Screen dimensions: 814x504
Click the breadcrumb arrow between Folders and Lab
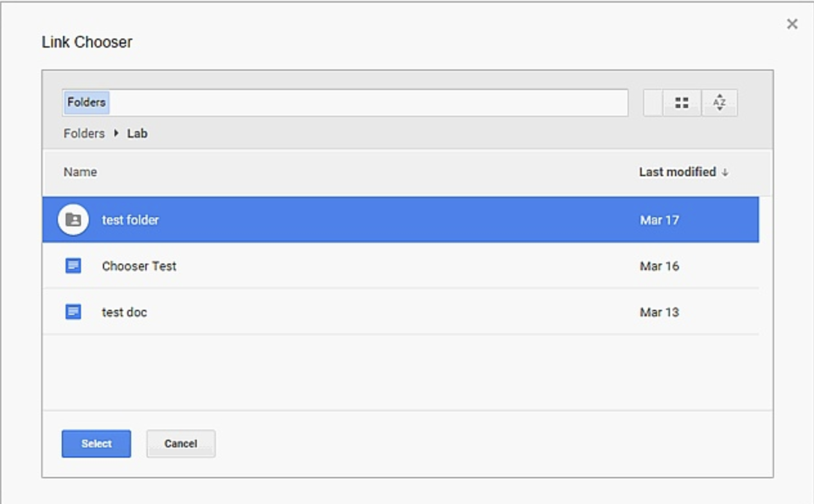116,134
